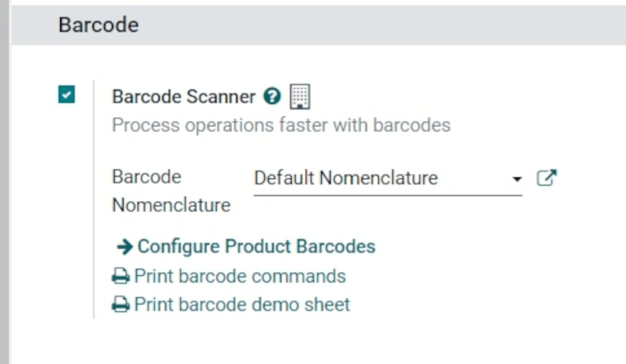
Task: Click the Default Nomenclature field text
Action: click(346, 178)
